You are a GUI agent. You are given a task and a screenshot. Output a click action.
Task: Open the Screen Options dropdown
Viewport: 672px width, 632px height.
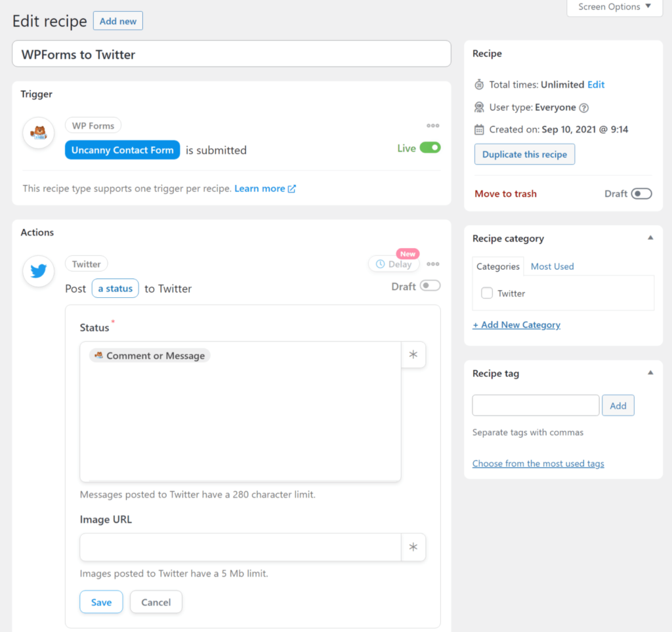tap(614, 7)
